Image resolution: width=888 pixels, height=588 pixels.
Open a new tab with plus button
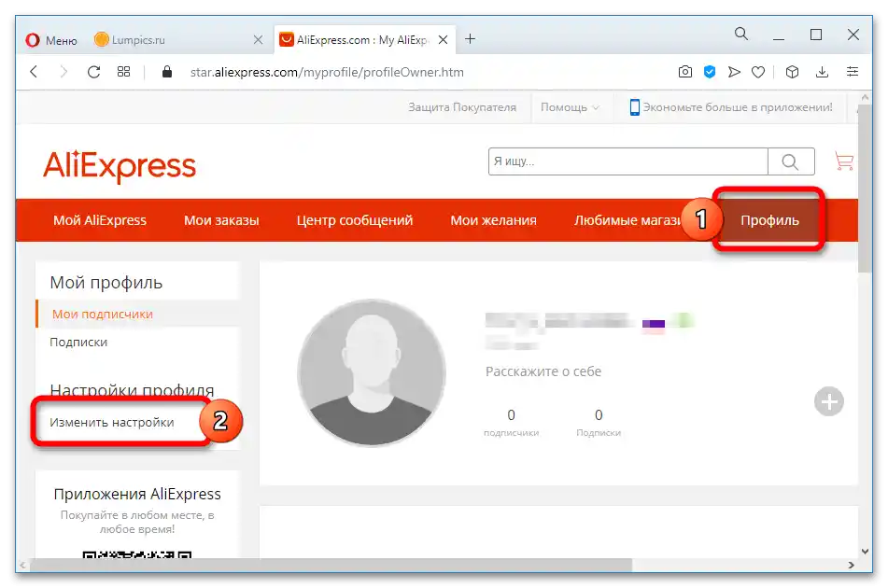pyautogui.click(x=470, y=39)
